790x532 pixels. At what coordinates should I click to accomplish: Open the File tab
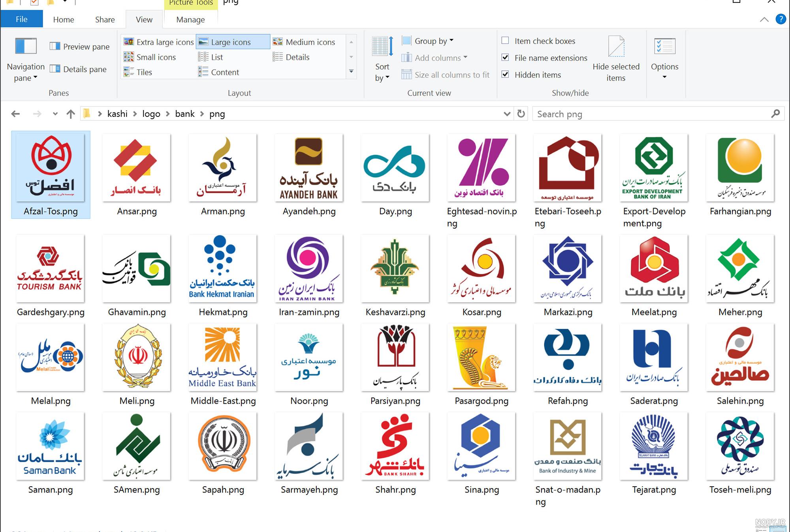click(22, 19)
